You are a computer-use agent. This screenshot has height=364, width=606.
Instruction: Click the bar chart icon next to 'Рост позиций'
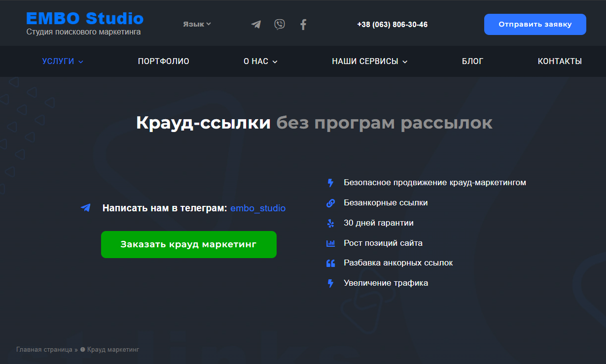(330, 243)
